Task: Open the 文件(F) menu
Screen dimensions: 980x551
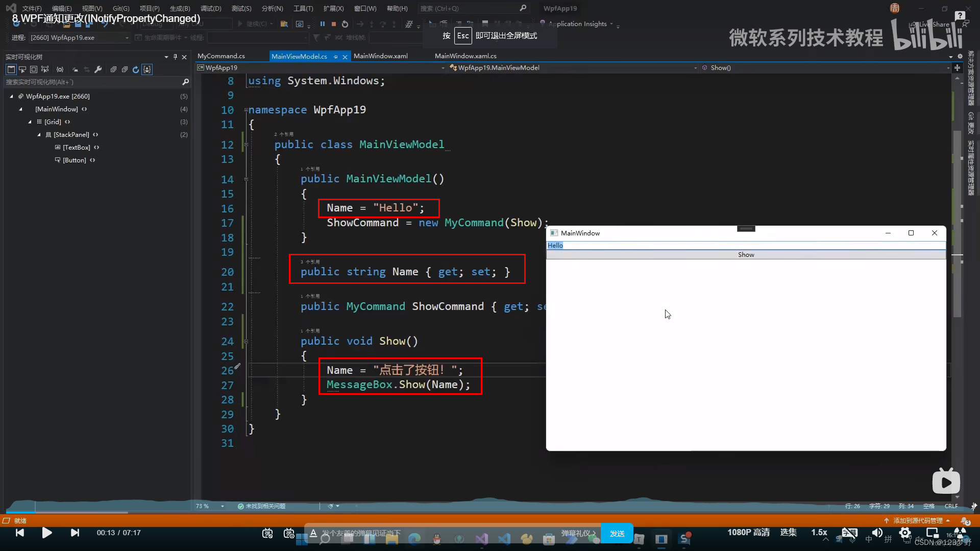Action: 32,8
